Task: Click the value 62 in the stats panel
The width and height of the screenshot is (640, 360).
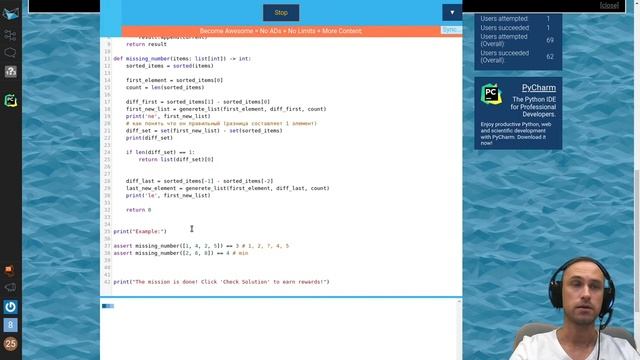Action: tap(550, 57)
